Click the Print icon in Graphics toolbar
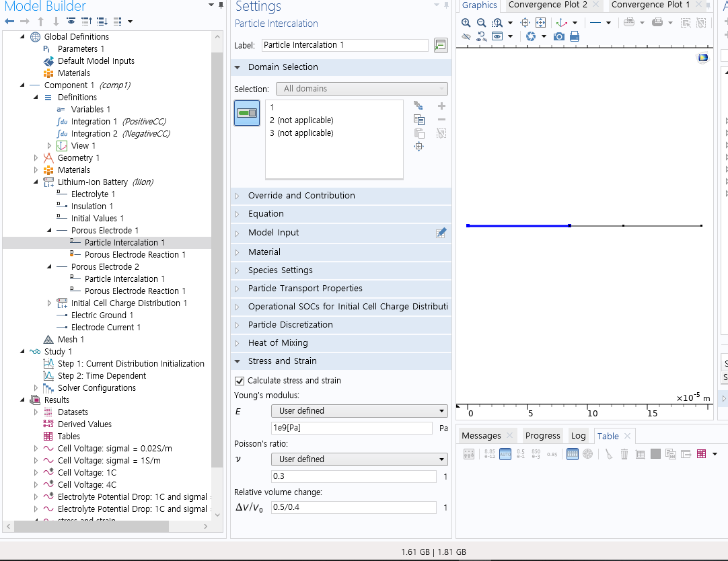 pyautogui.click(x=575, y=36)
